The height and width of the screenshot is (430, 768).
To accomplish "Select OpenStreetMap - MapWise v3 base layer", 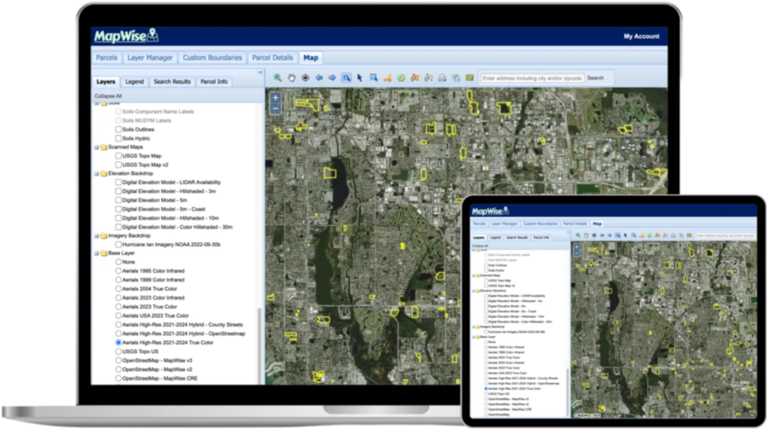I will [118, 360].
